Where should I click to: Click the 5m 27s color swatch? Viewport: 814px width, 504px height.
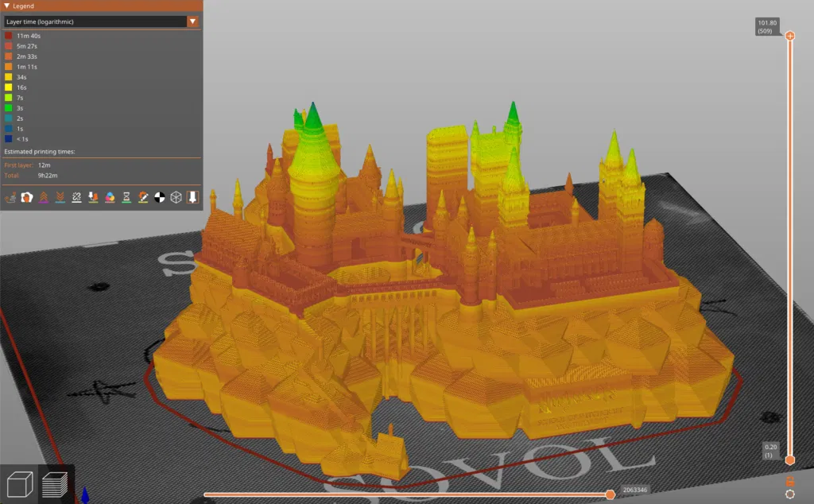click(8, 46)
